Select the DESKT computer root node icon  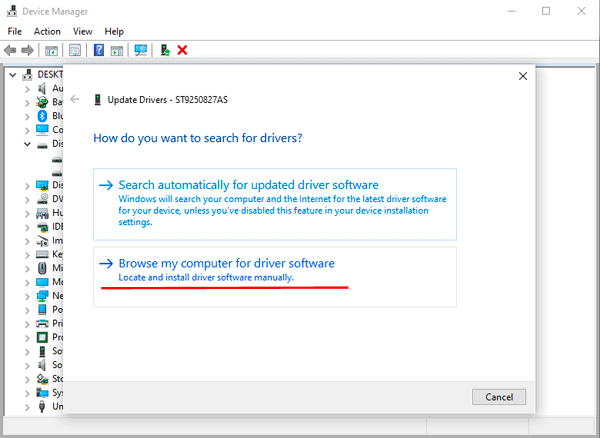point(27,74)
